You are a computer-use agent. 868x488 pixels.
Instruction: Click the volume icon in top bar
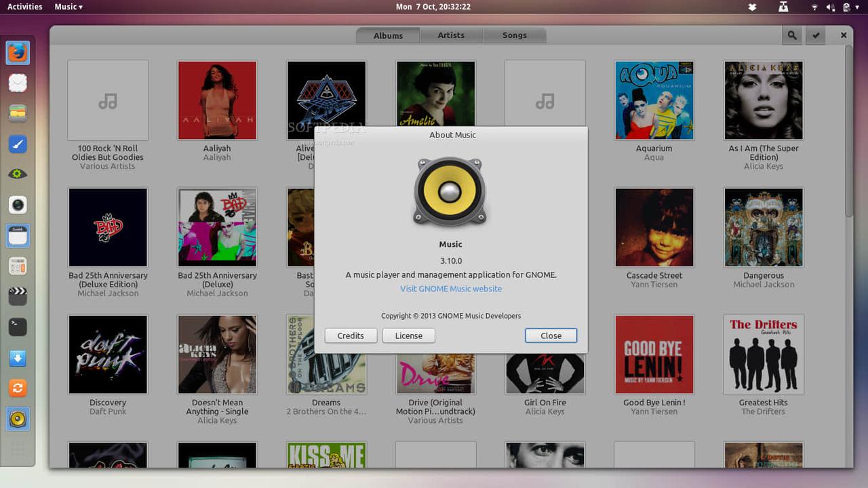(x=831, y=7)
